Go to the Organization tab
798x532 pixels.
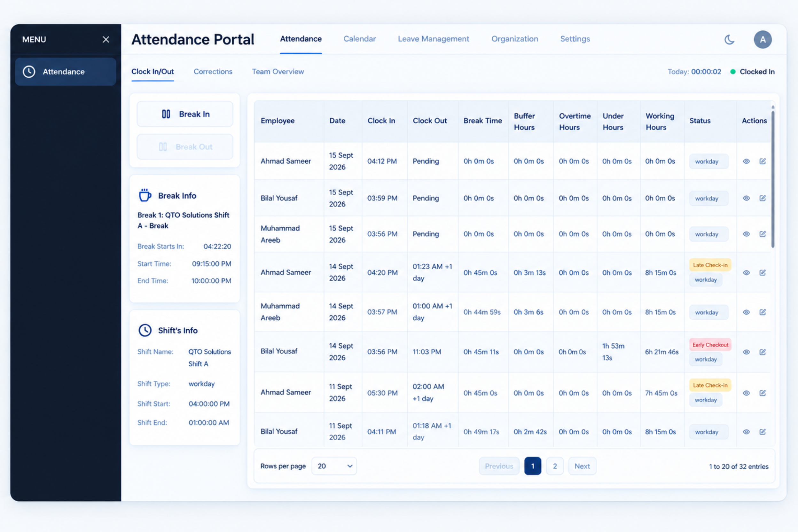pyautogui.click(x=515, y=39)
